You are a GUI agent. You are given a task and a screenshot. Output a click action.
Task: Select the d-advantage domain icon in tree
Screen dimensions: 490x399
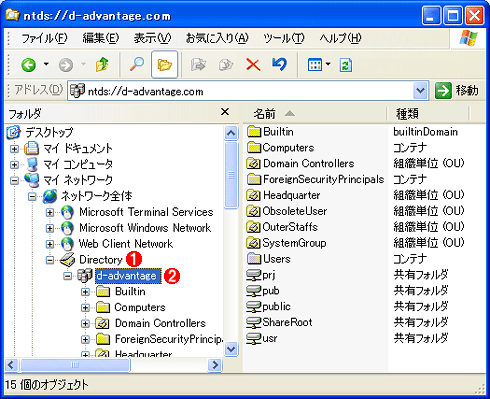85,275
